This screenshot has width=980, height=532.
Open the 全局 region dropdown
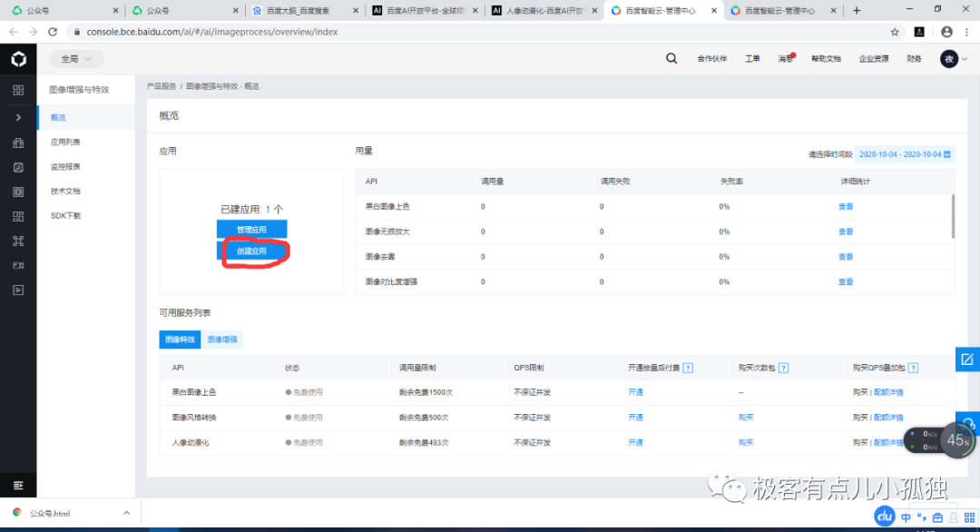[76, 59]
